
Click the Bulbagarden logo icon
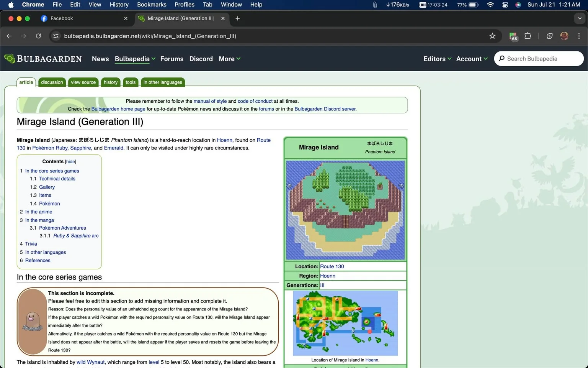click(10, 59)
